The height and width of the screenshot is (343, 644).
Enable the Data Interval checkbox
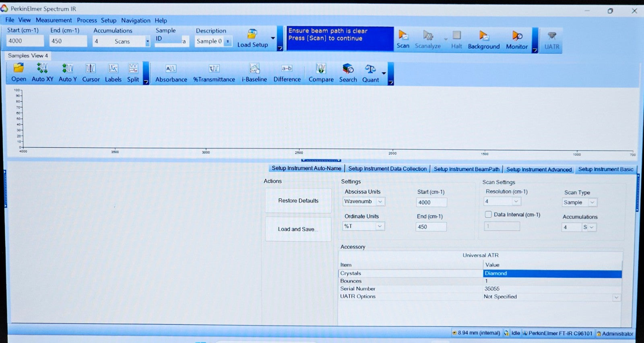click(x=488, y=214)
